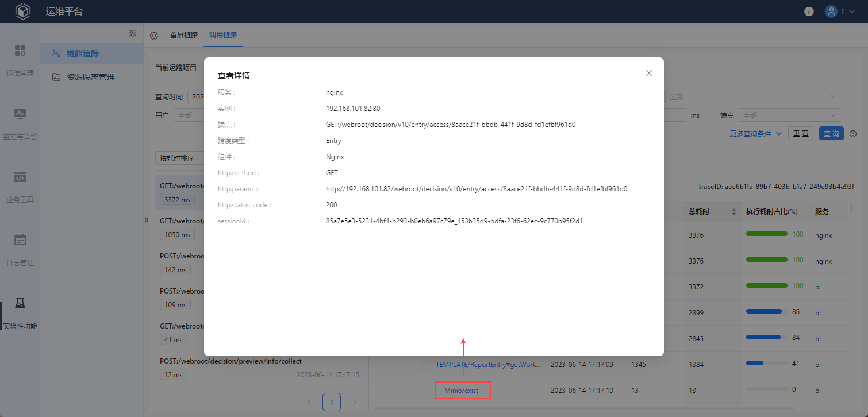Click the 查看详情 dialog title
The height and width of the screenshot is (417, 868).
tap(234, 75)
